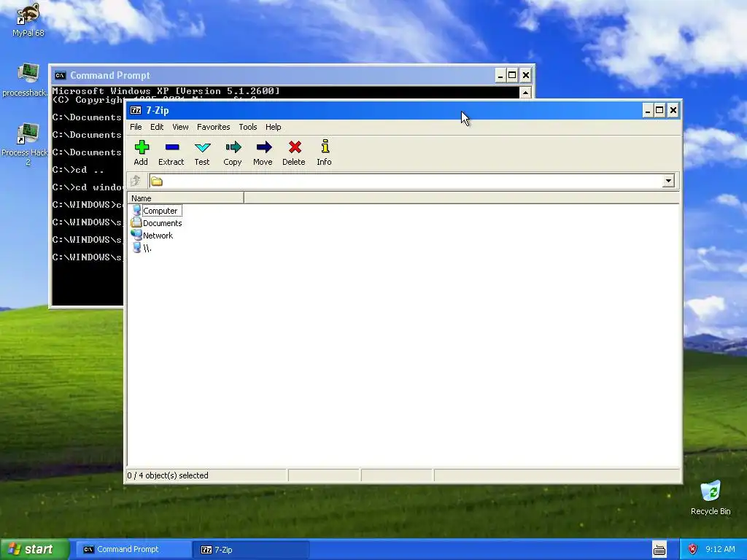Open Info from the toolbar
Viewport: 747px width, 560px height.
tap(325, 153)
